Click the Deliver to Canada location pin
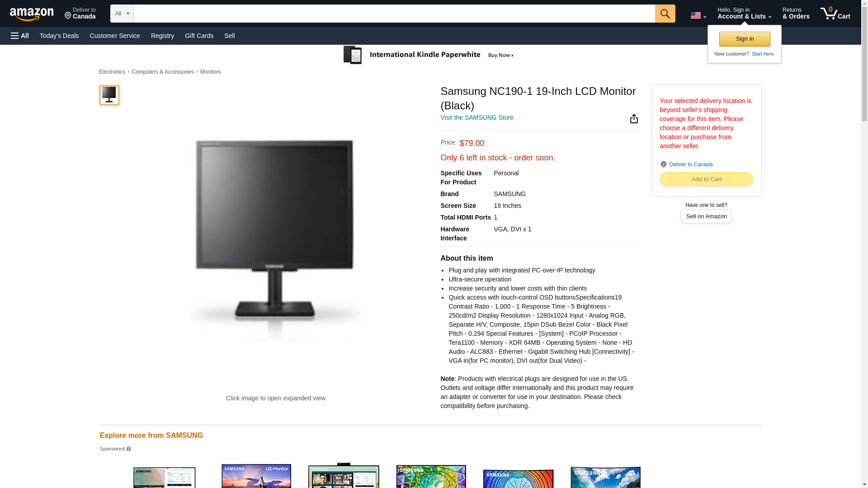Screen dimensions: 868x488 pos(663,164)
